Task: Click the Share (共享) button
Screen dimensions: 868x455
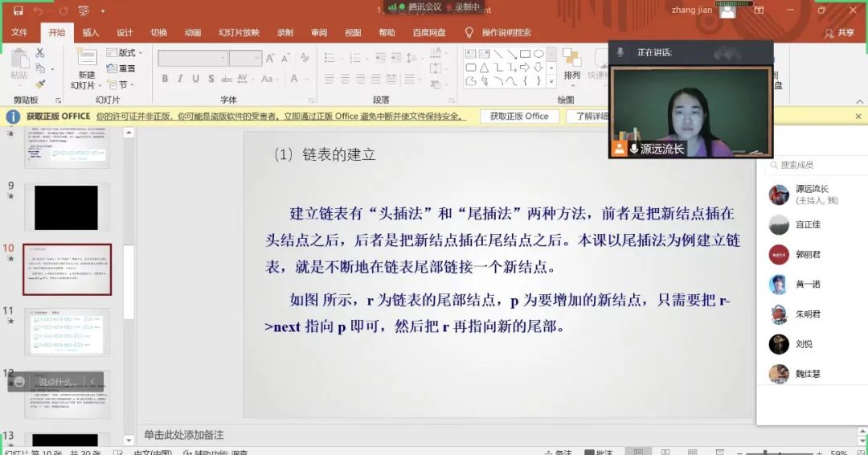Action: point(840,33)
